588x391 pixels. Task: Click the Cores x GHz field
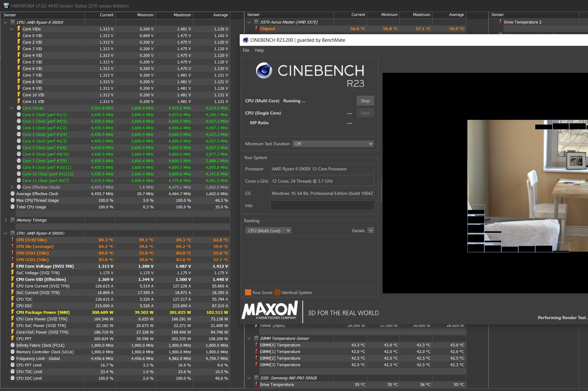coord(322,181)
